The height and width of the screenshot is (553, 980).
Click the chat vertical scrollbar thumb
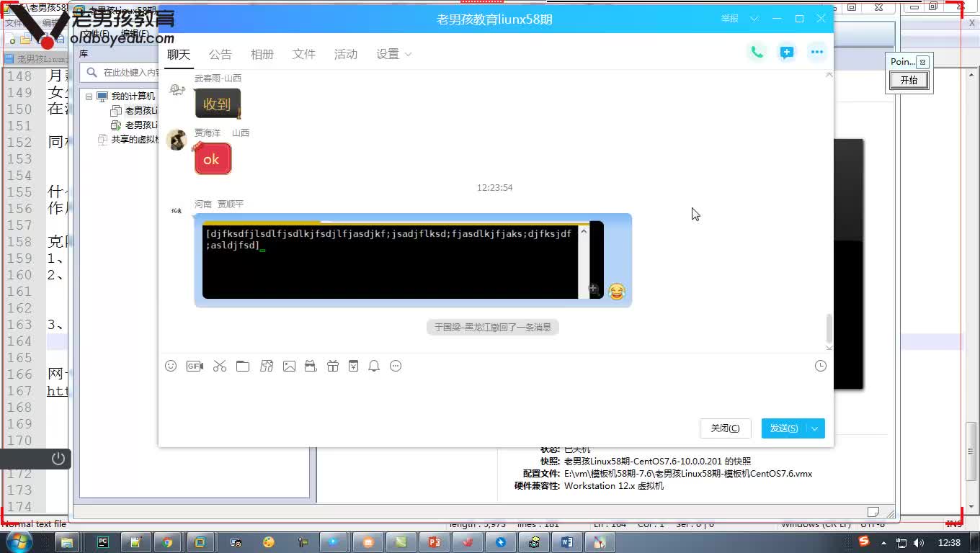click(x=829, y=328)
